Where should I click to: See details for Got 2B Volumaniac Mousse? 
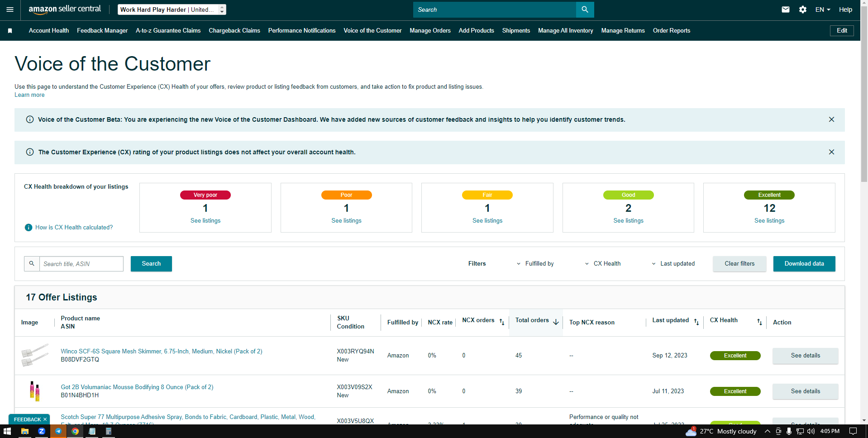tap(805, 391)
